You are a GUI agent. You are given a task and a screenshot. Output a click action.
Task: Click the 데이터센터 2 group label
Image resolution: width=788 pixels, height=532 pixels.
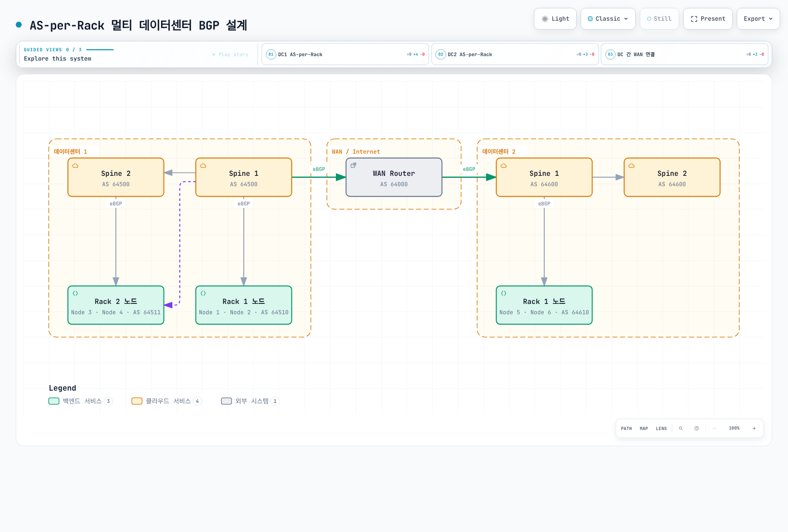(499, 152)
